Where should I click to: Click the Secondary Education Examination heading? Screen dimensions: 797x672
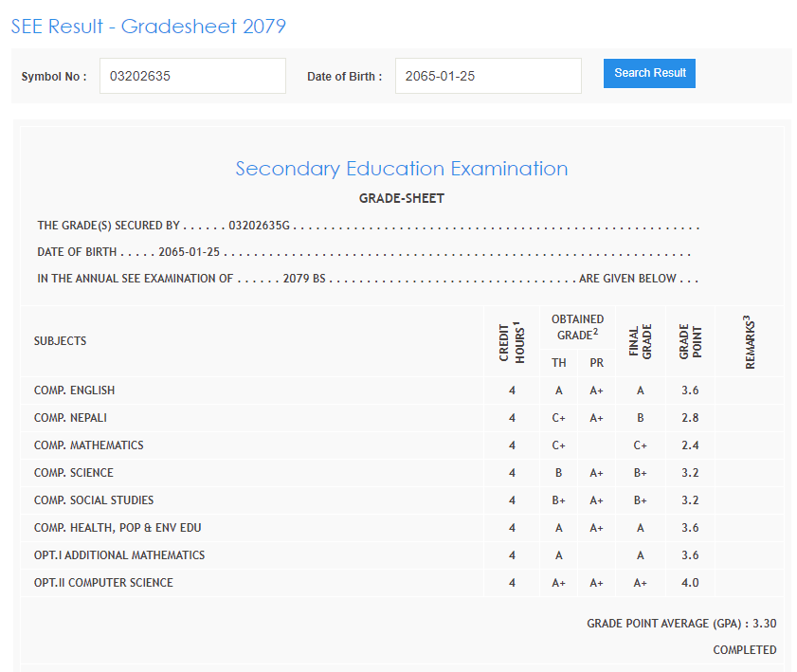401,169
